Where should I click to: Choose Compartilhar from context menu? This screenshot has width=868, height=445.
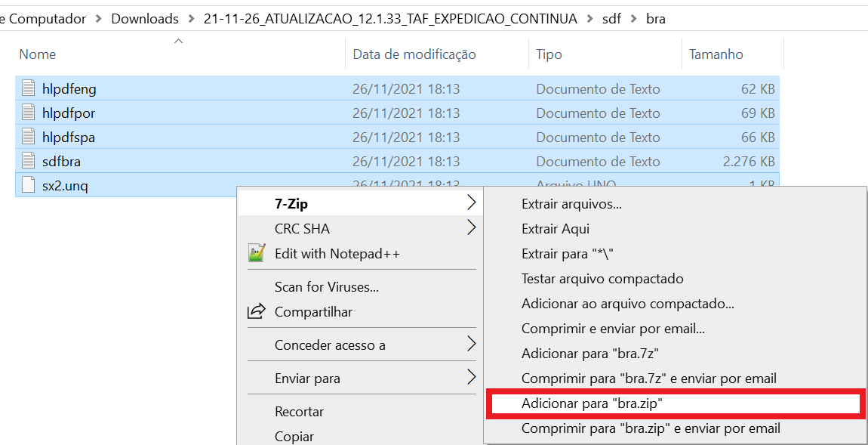click(360, 311)
